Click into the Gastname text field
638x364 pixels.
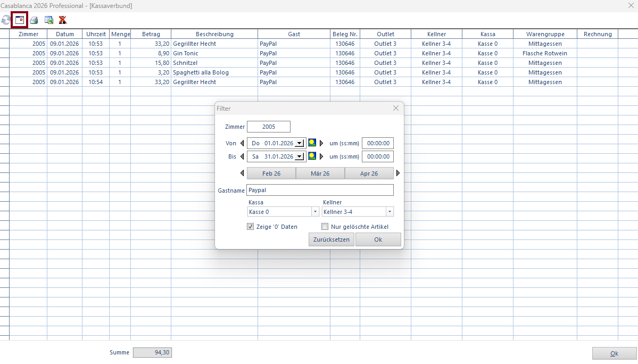(320, 190)
